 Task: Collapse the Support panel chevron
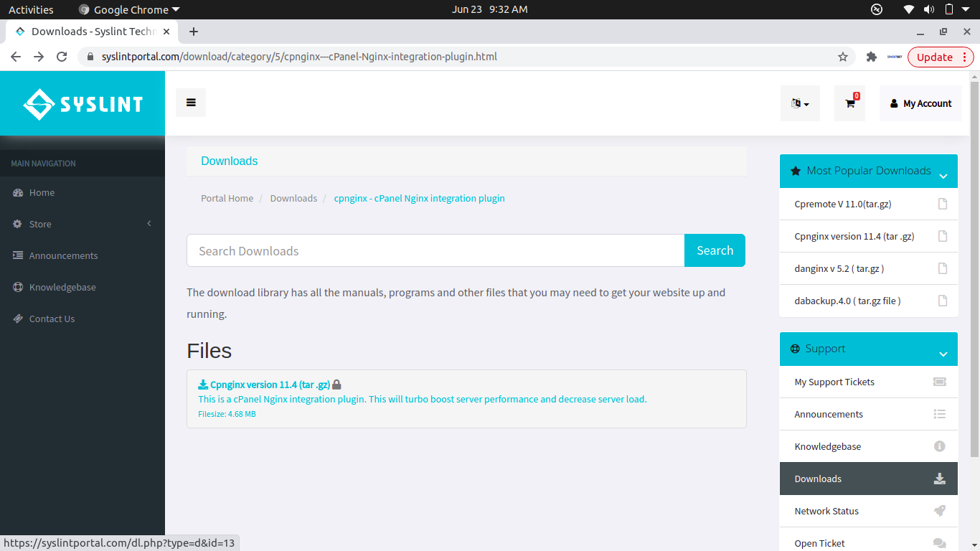[943, 354]
